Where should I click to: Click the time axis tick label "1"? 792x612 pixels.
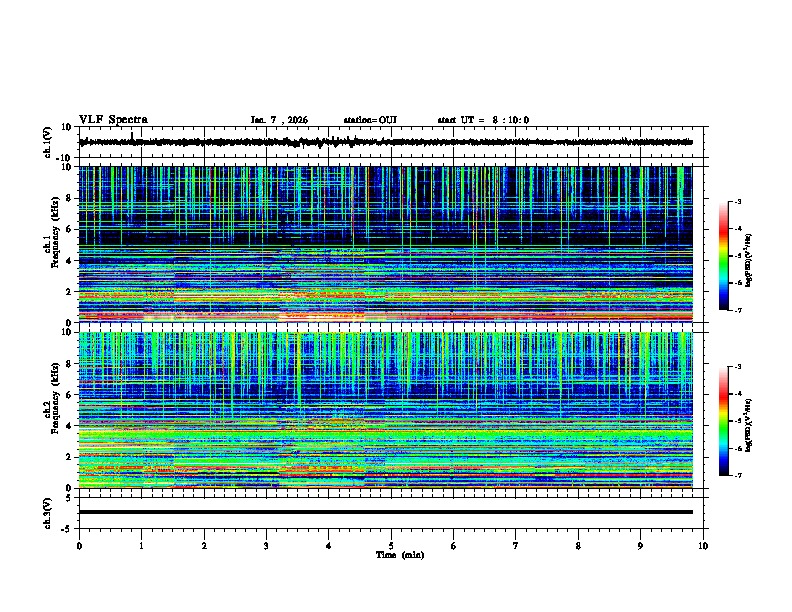coord(141,546)
